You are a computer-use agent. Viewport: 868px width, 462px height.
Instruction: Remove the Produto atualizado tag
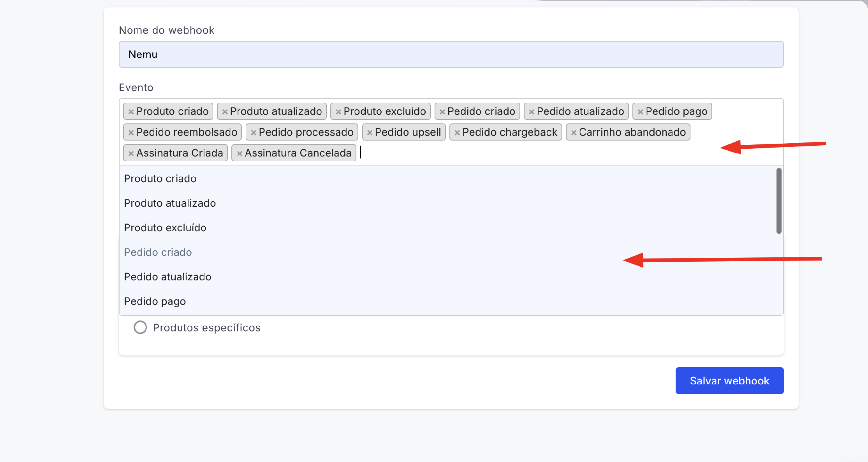pos(225,112)
